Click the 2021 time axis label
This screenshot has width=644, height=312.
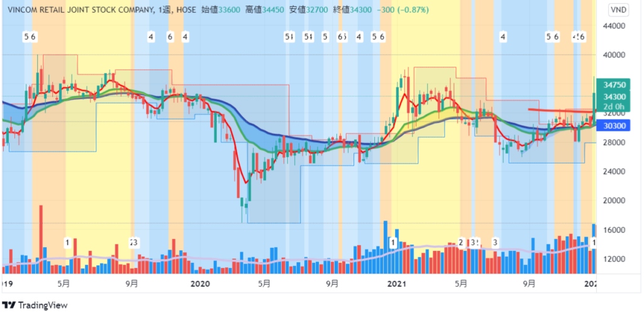(x=397, y=284)
